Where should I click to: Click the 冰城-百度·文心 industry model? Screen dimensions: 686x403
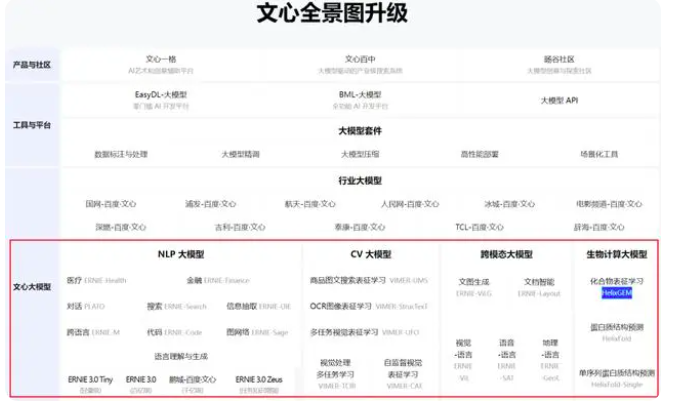(509, 204)
